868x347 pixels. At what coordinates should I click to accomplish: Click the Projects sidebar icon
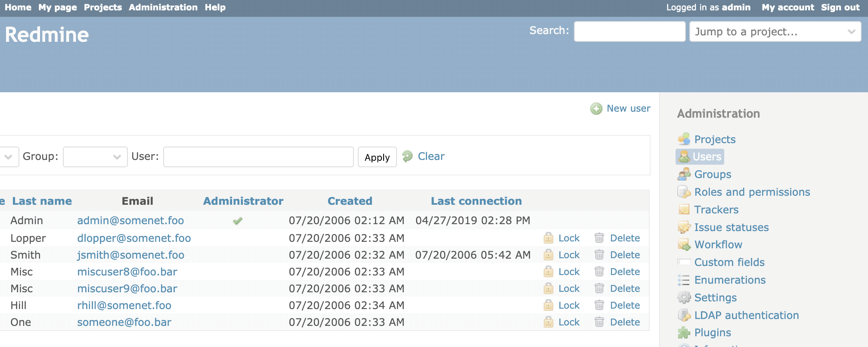click(684, 139)
